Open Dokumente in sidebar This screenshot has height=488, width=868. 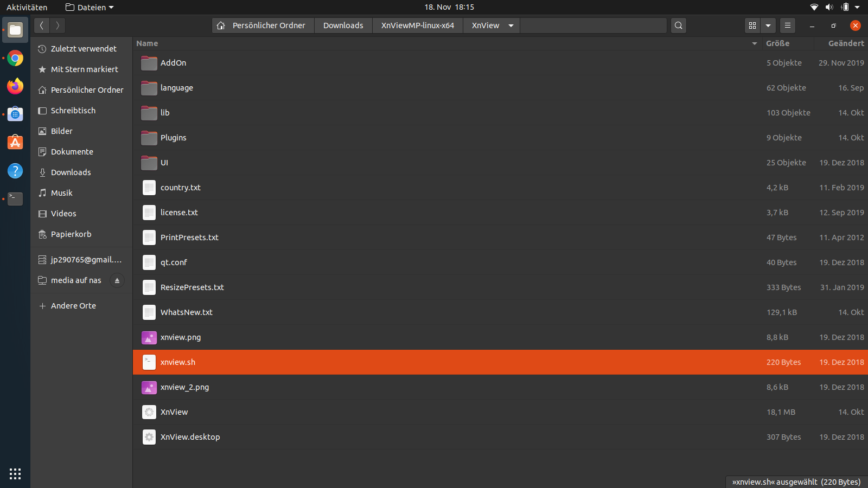81,152
